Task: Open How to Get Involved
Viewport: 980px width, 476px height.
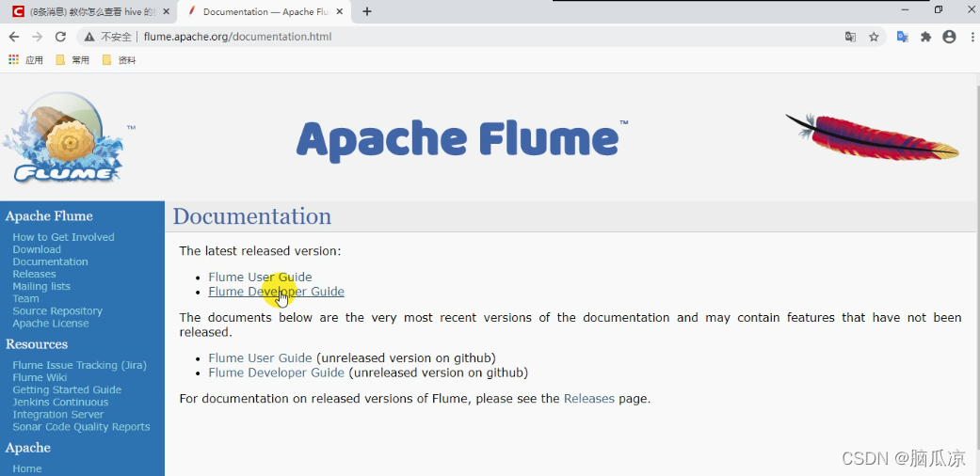Action: pyautogui.click(x=63, y=237)
